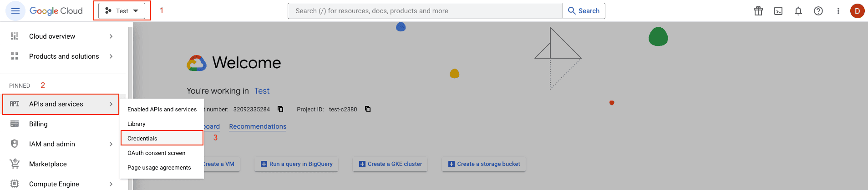Open Library in APIs submenu
Screen dimensions: 868x190
pyautogui.click(x=137, y=124)
